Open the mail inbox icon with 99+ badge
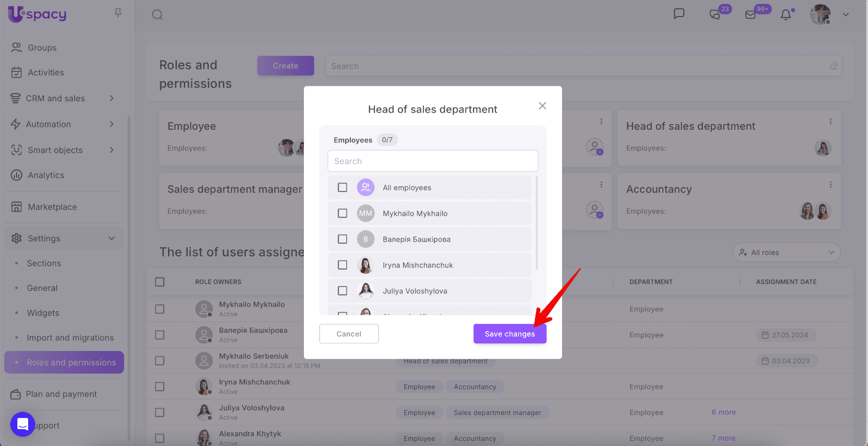Image resolution: width=868 pixels, height=446 pixels. [751, 15]
